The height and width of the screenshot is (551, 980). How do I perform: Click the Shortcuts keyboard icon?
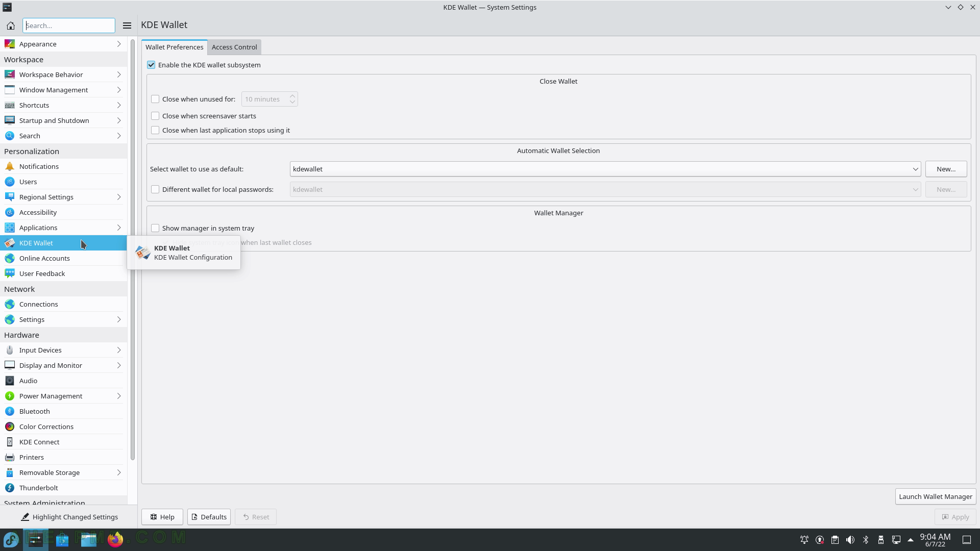point(10,105)
